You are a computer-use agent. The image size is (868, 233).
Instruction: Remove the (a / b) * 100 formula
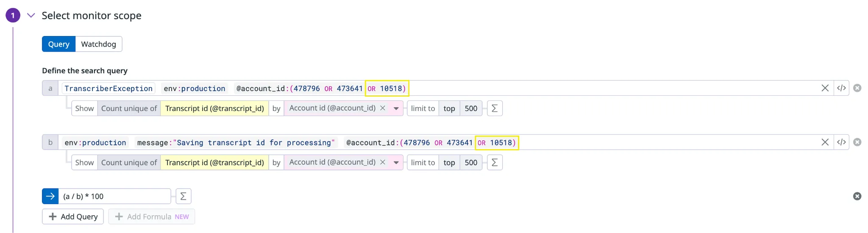(x=857, y=196)
